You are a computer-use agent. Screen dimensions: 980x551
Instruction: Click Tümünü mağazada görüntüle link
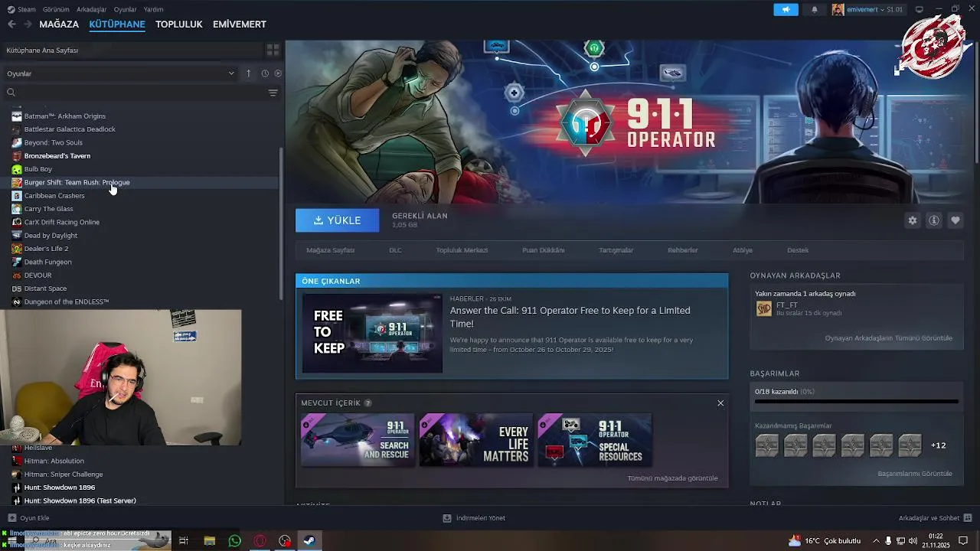pyautogui.click(x=672, y=478)
